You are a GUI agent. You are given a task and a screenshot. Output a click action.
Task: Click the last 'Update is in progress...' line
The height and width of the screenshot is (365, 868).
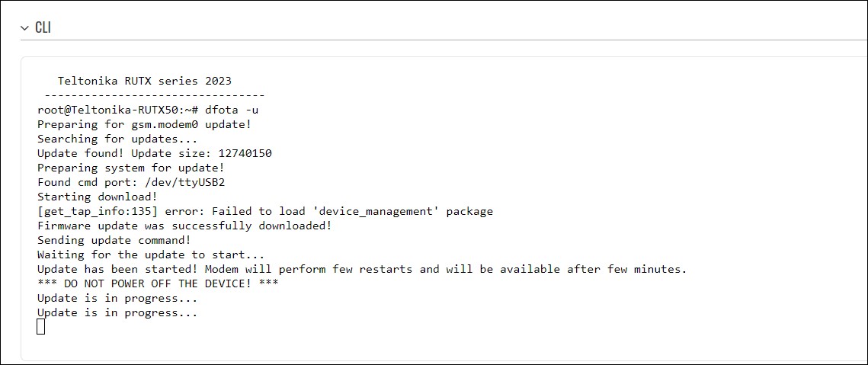pos(117,312)
